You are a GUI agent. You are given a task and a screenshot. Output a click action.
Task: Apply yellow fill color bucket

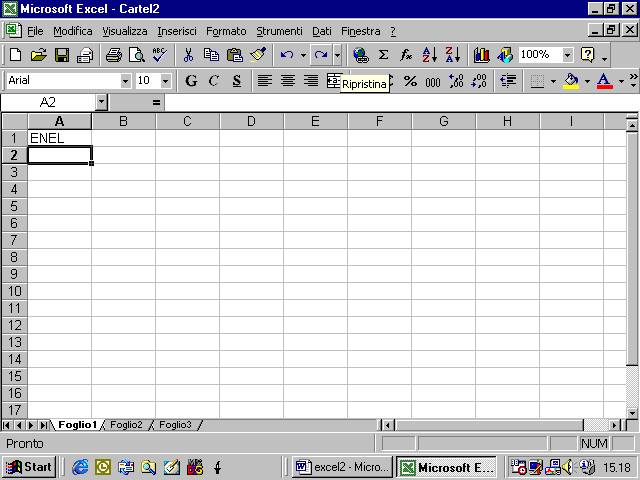(x=571, y=81)
